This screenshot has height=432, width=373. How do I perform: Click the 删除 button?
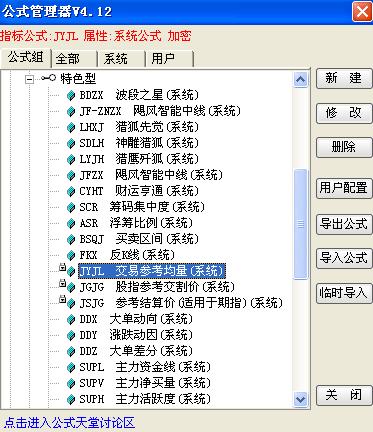tap(344, 147)
